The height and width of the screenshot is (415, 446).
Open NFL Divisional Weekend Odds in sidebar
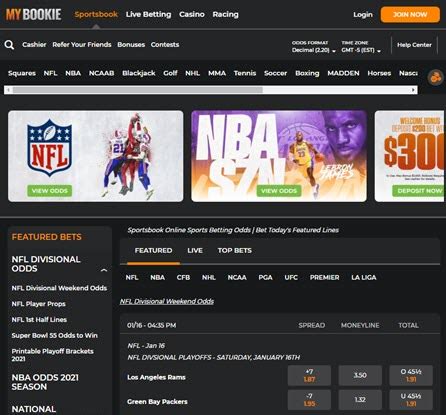tap(59, 288)
